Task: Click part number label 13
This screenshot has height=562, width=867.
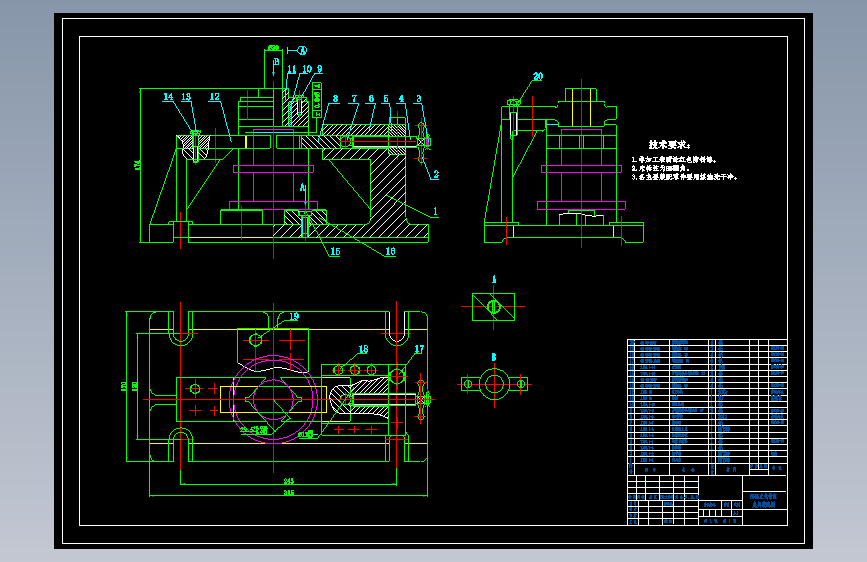Action: coord(186,97)
